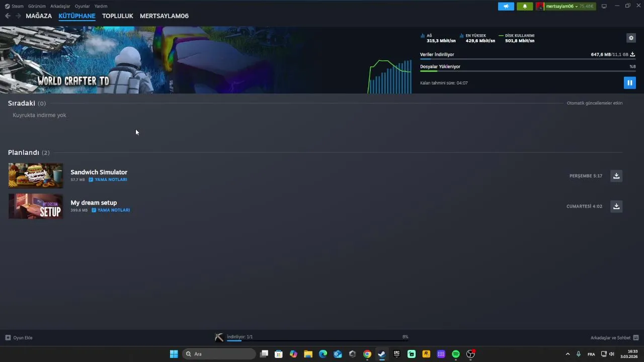Open Outlook from the taskbar
Viewport: 644px width, 362px height.
(x=338, y=354)
